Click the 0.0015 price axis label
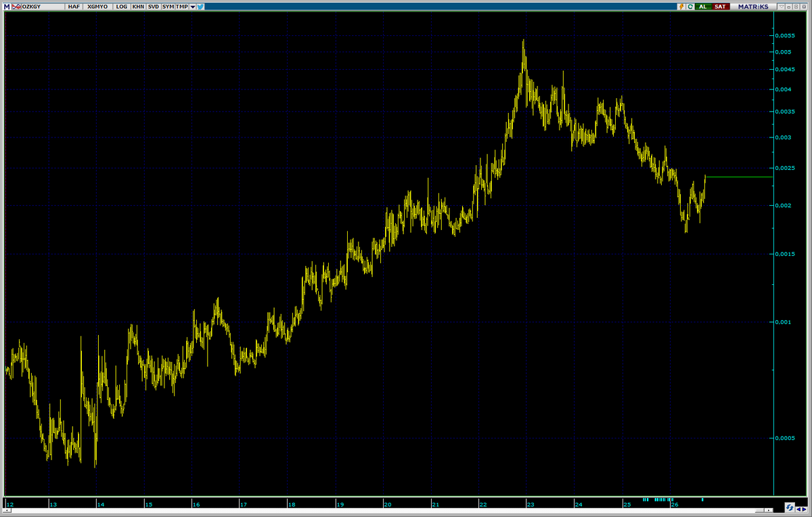812x517 pixels. tap(786, 254)
